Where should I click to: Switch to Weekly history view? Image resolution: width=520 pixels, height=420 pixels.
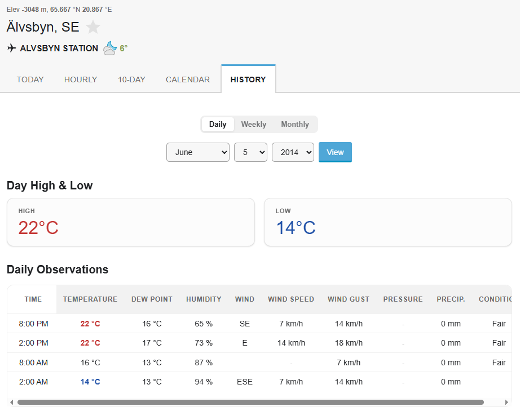point(254,125)
